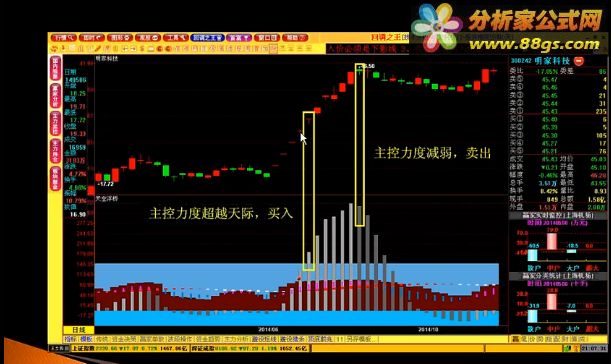Click the 主力监控 sidebar button
Image resolution: width=611 pixels, height=364 pixels.
(x=55, y=124)
